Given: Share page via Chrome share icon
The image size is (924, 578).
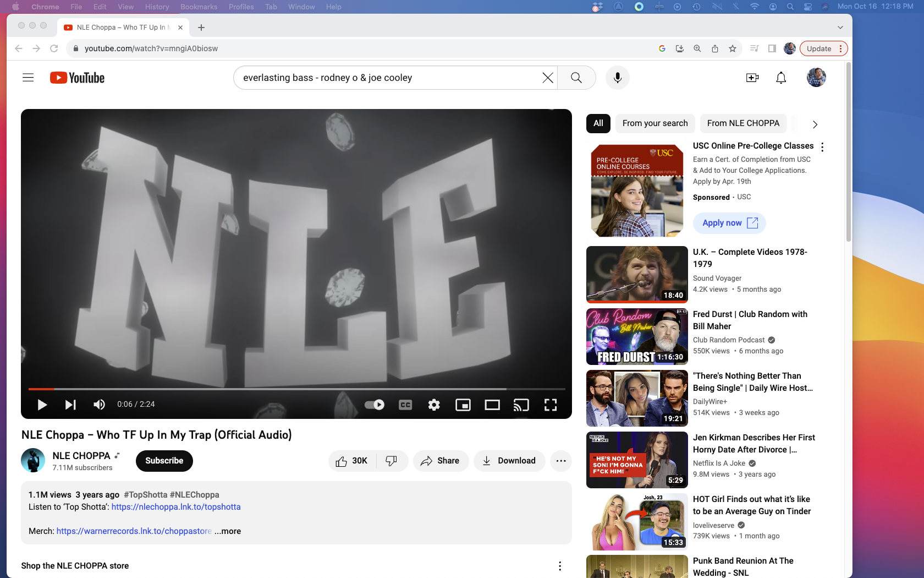Looking at the screenshot, I should 715,48.
